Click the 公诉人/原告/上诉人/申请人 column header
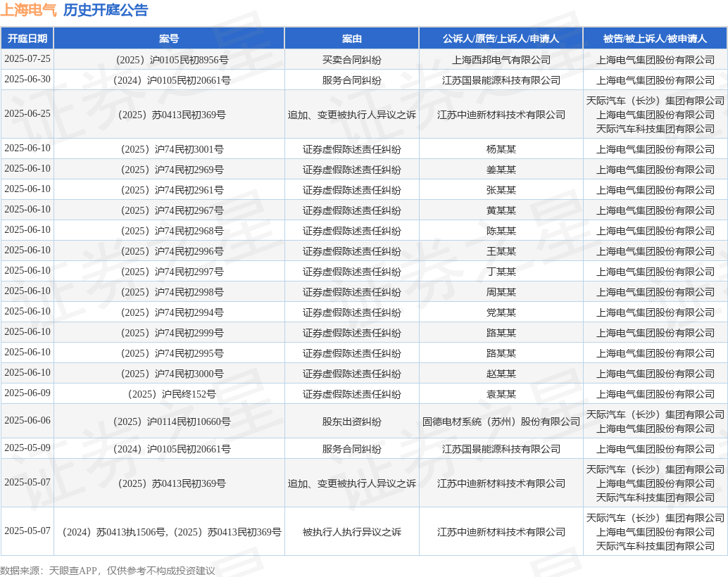Viewport: 728px width, 577px height. coord(501,39)
